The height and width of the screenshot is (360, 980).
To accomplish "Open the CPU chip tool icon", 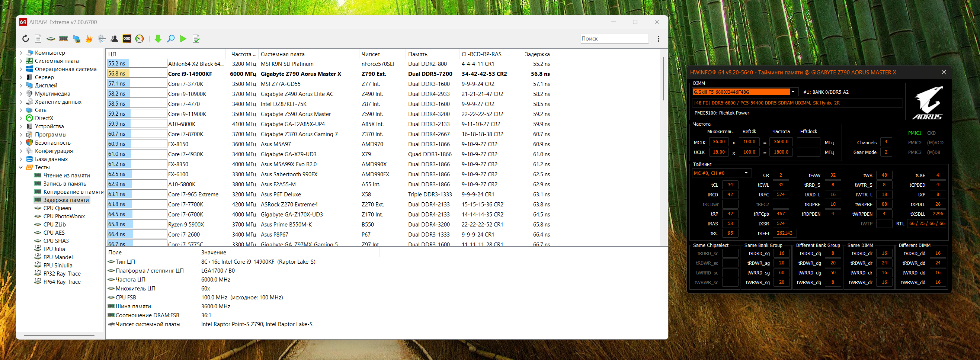I will (x=51, y=38).
